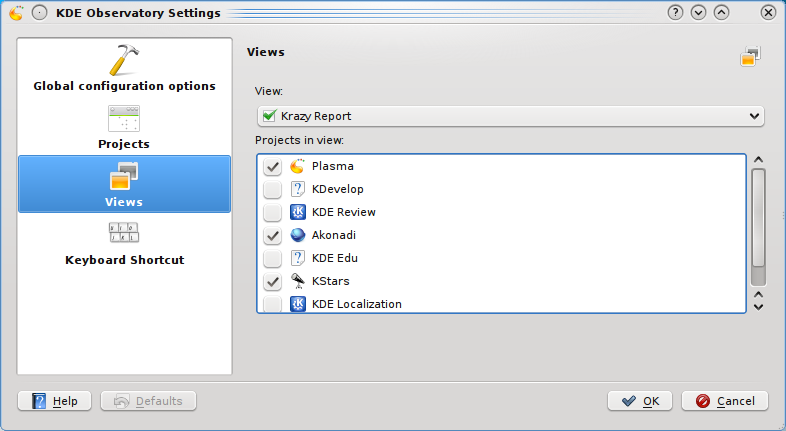The width and height of the screenshot is (786, 431).
Task: Click scroll up arrow of projects list
Action: coord(758,160)
